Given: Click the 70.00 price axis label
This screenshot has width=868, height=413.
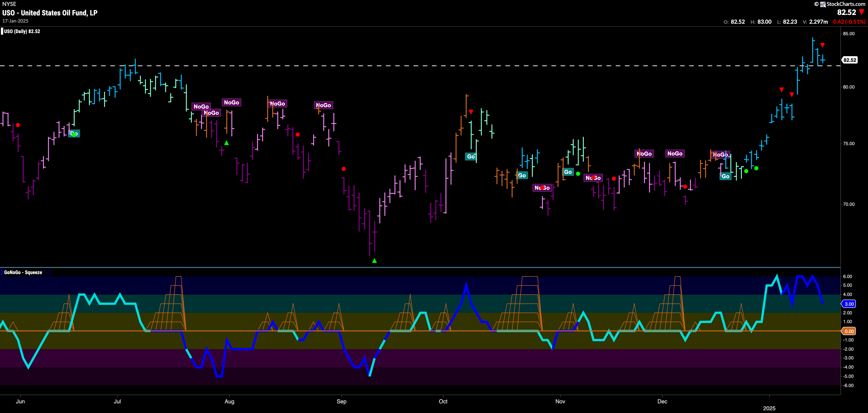Looking at the screenshot, I should pos(849,204).
